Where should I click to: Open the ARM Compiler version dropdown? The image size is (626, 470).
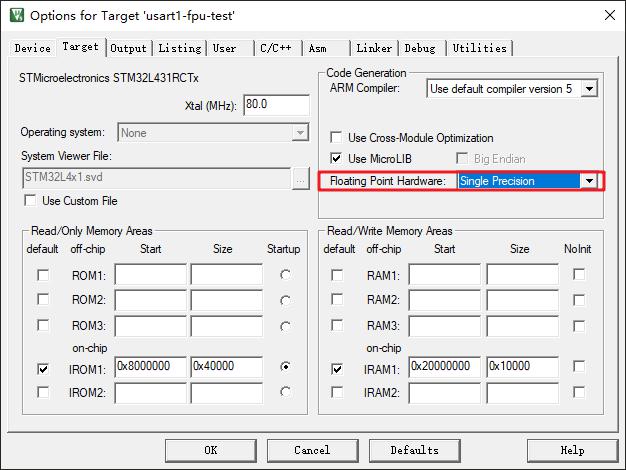click(589, 89)
